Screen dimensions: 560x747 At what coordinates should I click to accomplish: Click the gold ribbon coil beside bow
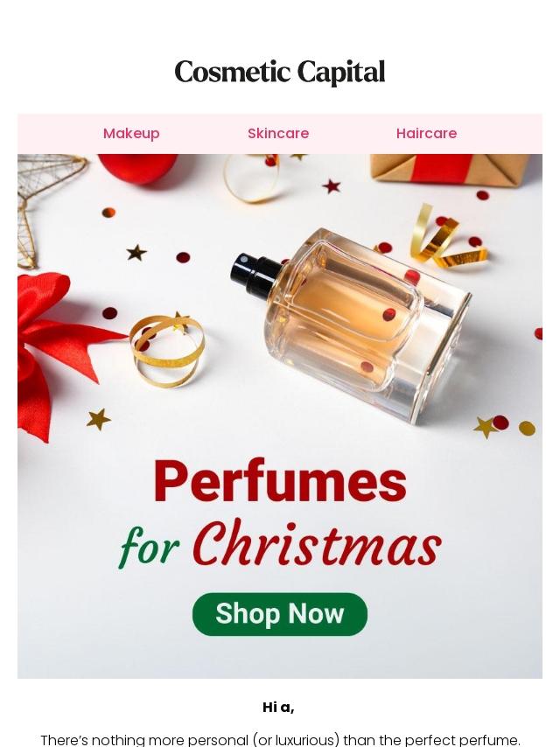167,349
